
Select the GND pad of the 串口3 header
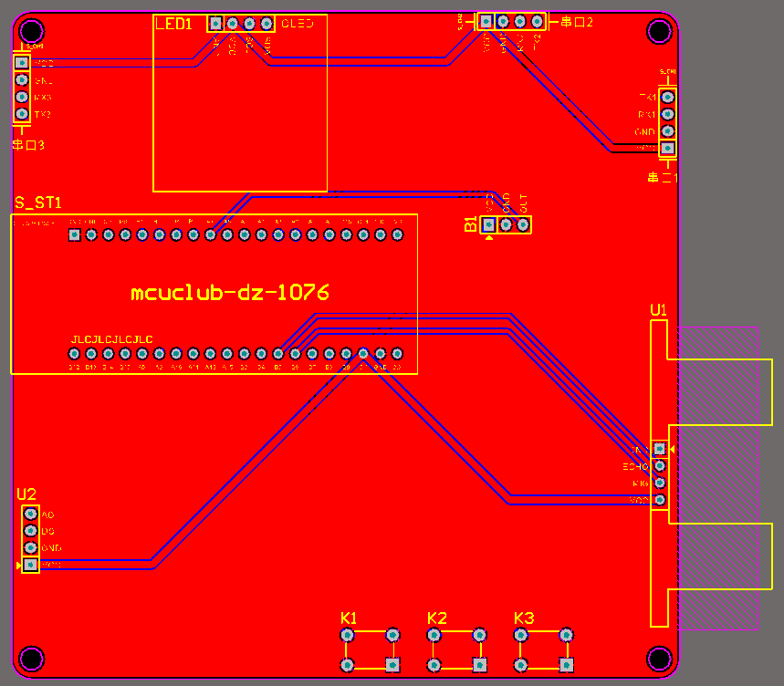(22, 79)
